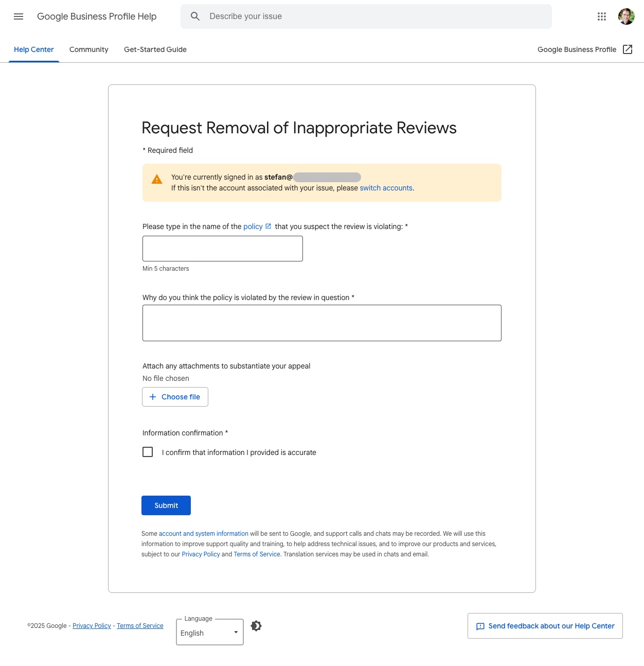This screenshot has height=666, width=644.
Task: Click the plus icon in Choose file
Action: tap(153, 397)
